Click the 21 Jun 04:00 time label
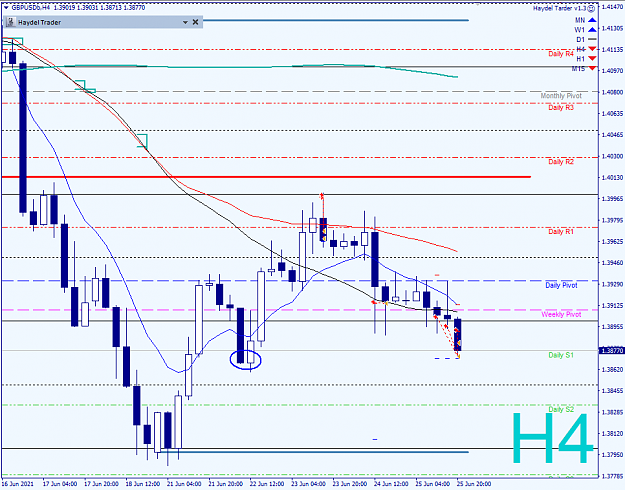The image size is (625, 490). pyautogui.click(x=184, y=484)
